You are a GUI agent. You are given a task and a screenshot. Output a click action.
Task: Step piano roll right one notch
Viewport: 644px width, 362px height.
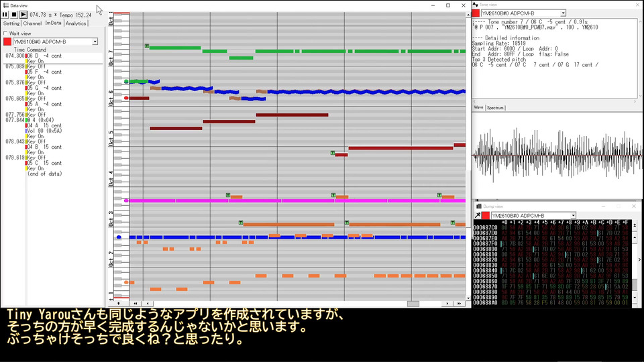click(x=447, y=303)
